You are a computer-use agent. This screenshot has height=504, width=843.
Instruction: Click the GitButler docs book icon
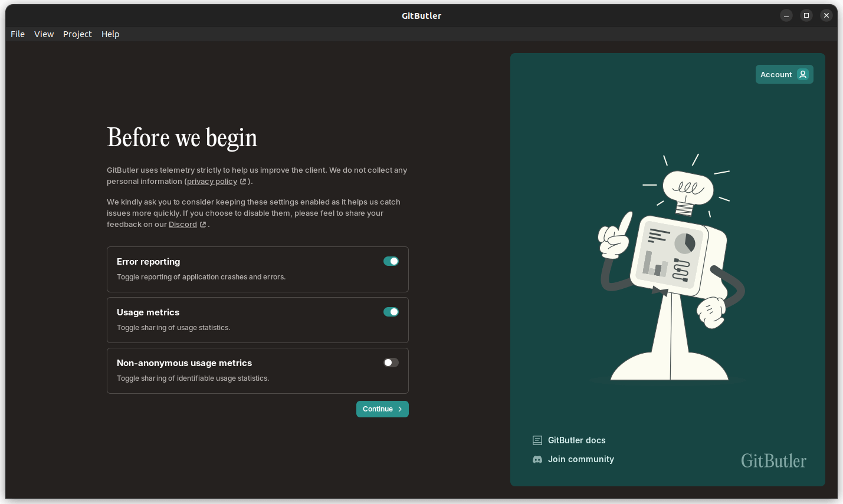537,440
